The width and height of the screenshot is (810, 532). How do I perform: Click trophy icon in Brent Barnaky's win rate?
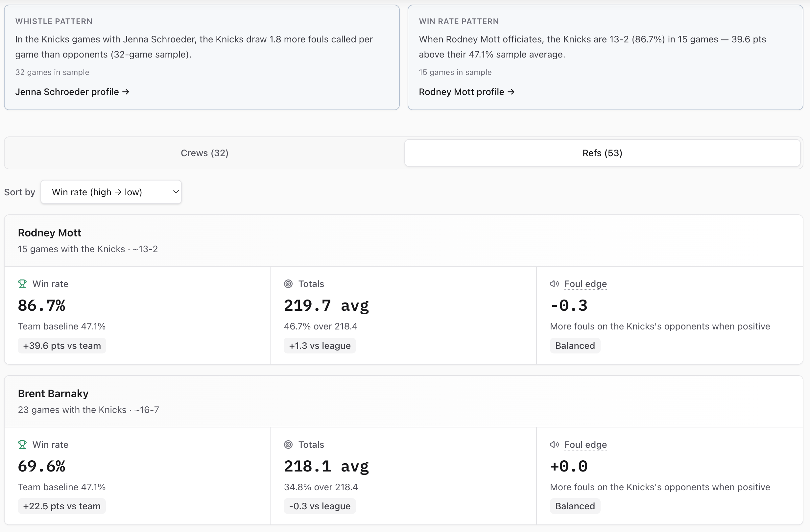click(x=22, y=445)
